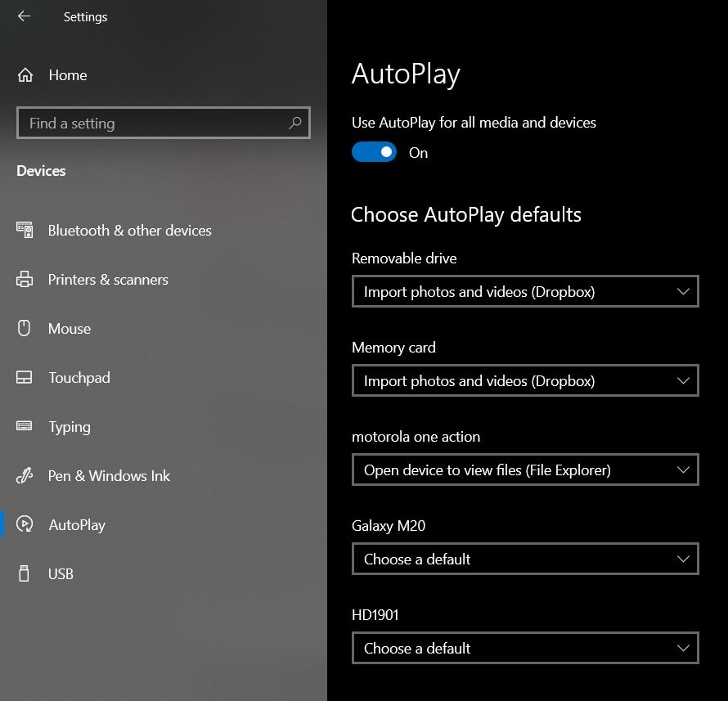Image resolution: width=728 pixels, height=701 pixels.
Task: Click the On label beside the toggle
Action: pos(418,153)
